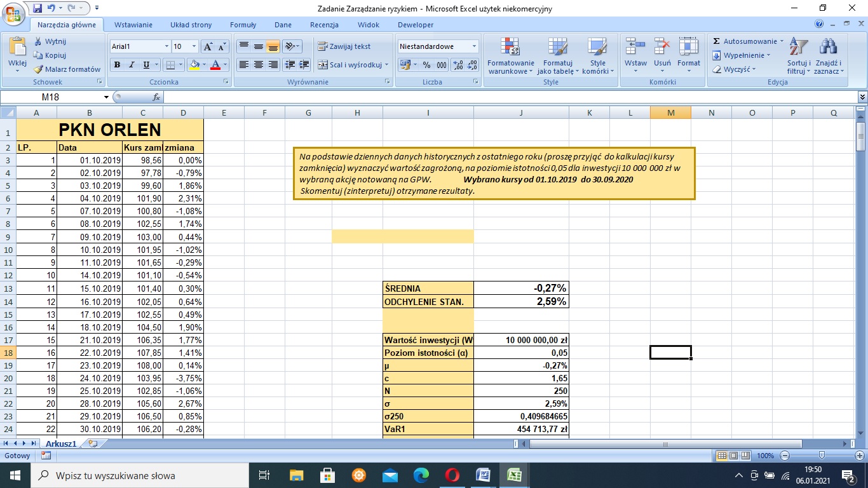Switch to Deweloper tab
Screen dimensions: 868x488
pyautogui.click(x=416, y=25)
